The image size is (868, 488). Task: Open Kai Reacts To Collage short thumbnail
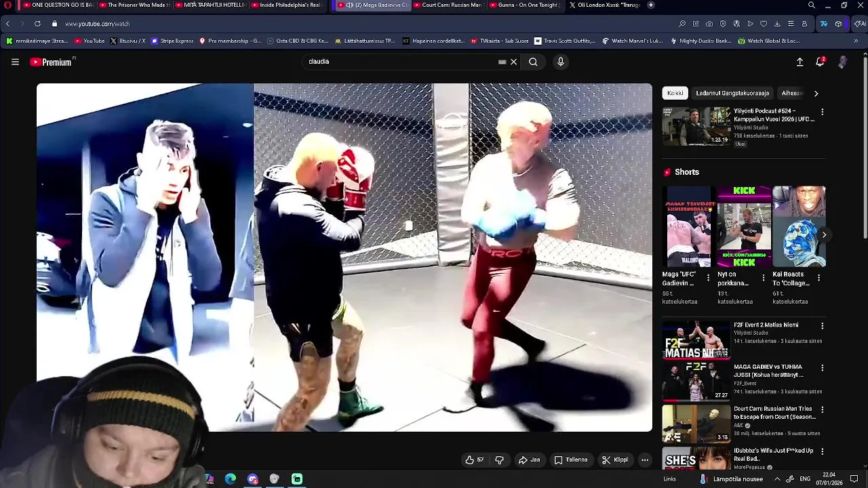pyautogui.click(x=799, y=227)
